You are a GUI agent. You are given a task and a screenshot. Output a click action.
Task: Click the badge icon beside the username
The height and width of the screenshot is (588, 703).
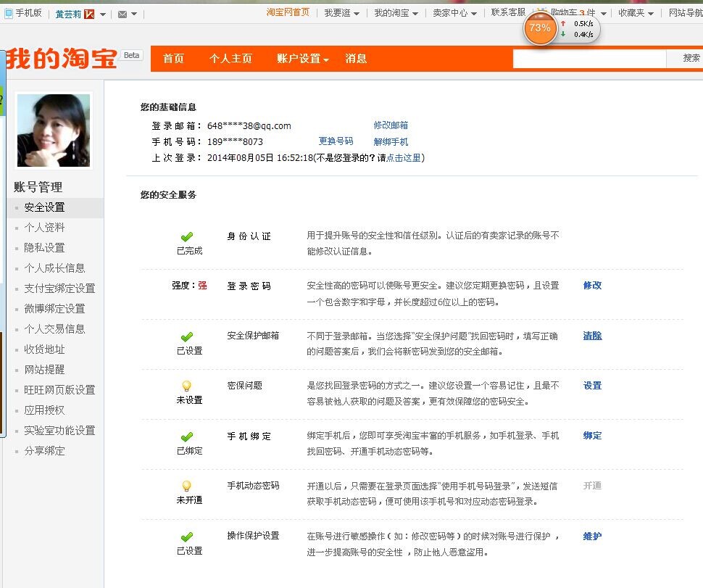pyautogui.click(x=89, y=15)
